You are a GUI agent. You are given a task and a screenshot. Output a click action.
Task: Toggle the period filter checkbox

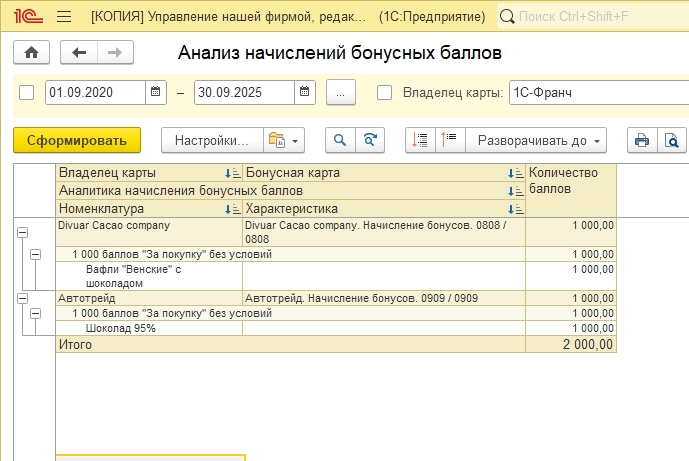coord(26,93)
